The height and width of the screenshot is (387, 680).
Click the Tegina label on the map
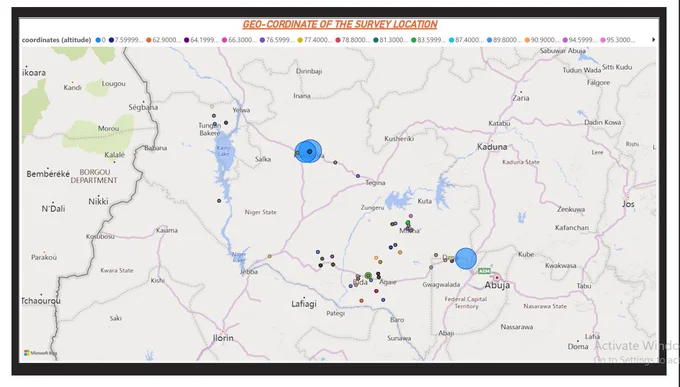(x=375, y=183)
